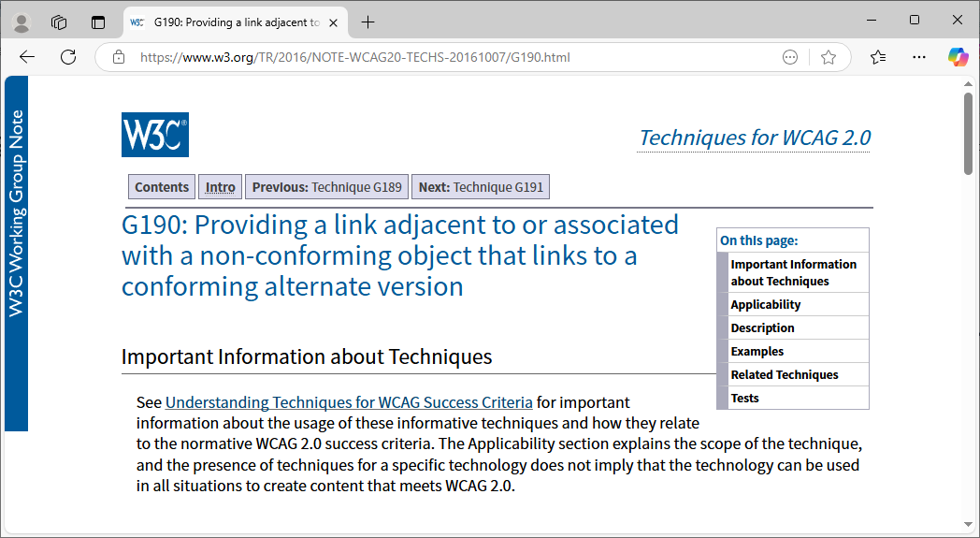Open Settings and more menu
This screenshot has height=538, width=980.
tap(918, 57)
